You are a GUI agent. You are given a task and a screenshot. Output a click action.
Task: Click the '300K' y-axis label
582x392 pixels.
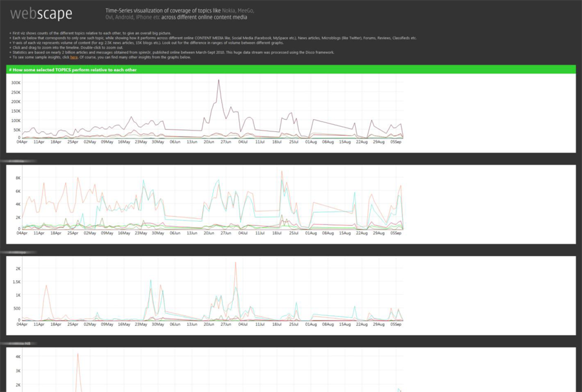[x=16, y=83]
